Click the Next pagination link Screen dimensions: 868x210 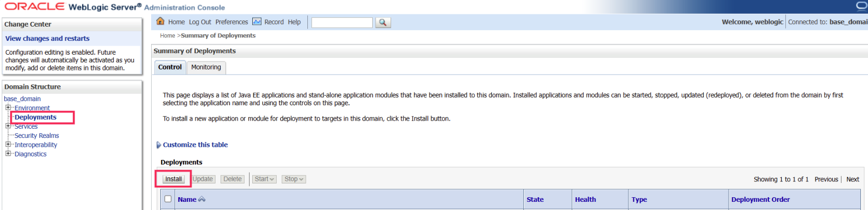click(x=853, y=179)
